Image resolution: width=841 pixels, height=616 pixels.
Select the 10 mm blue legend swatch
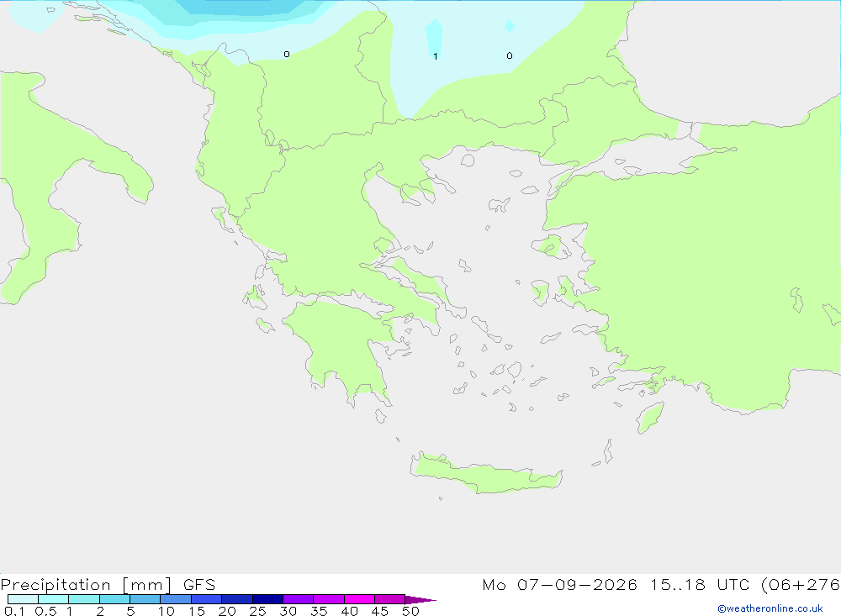tap(176, 599)
